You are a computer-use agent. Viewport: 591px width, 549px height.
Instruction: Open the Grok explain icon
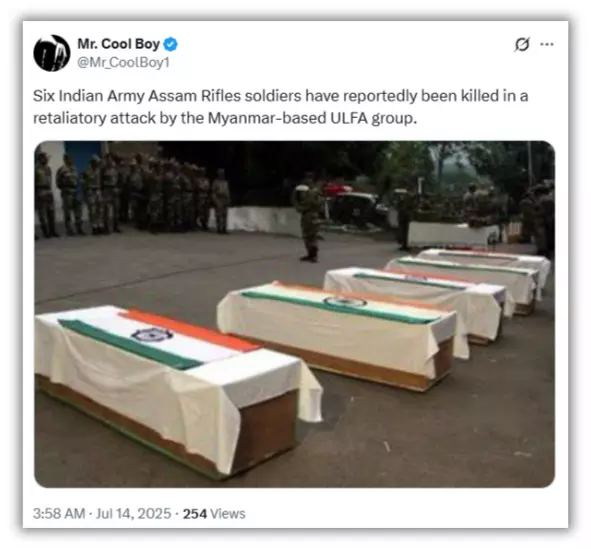(x=522, y=44)
